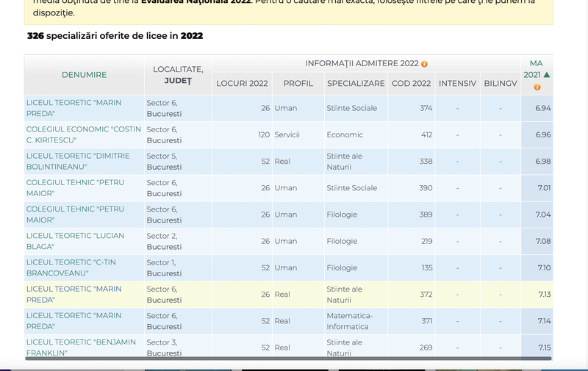Click the info icon under MA 2021
The width and height of the screenshot is (588, 371).
click(x=537, y=87)
